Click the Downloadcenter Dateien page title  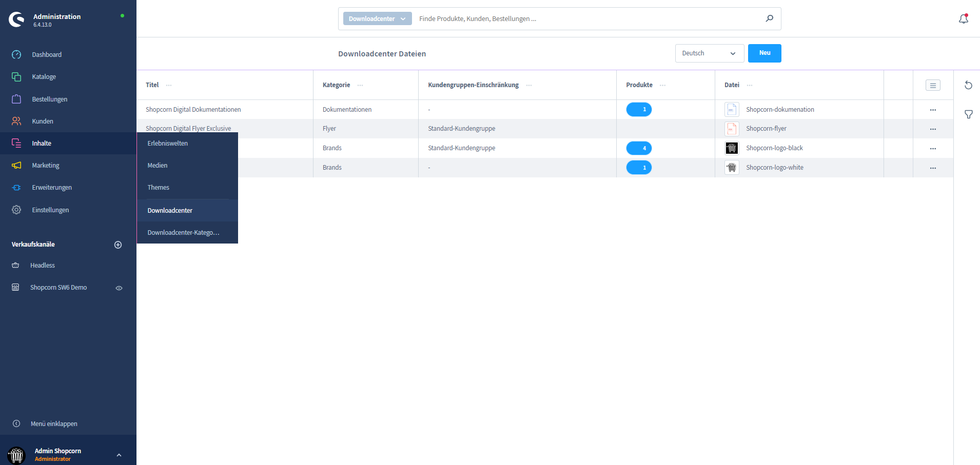click(382, 54)
